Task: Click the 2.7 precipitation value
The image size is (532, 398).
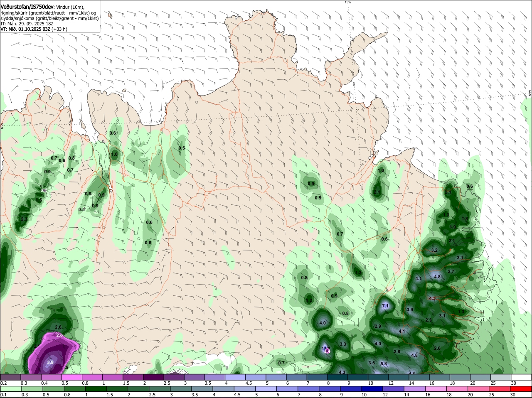Action: coord(451,271)
